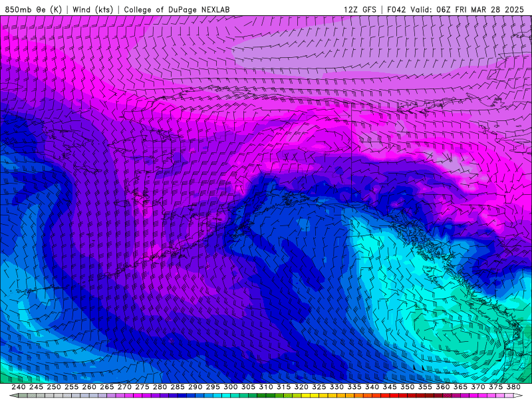Click the "Wind (kts)" header label
Image resolution: width=532 pixels, height=399 pixels.
(x=92, y=9)
